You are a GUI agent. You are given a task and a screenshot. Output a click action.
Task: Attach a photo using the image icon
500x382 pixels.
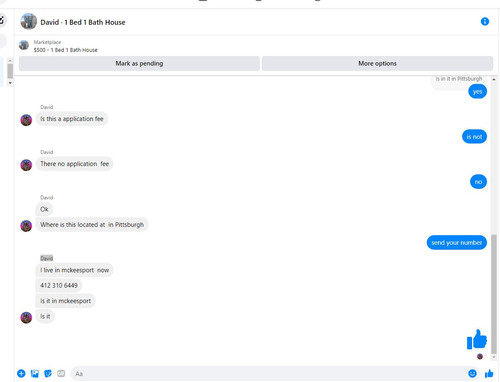[35, 373]
